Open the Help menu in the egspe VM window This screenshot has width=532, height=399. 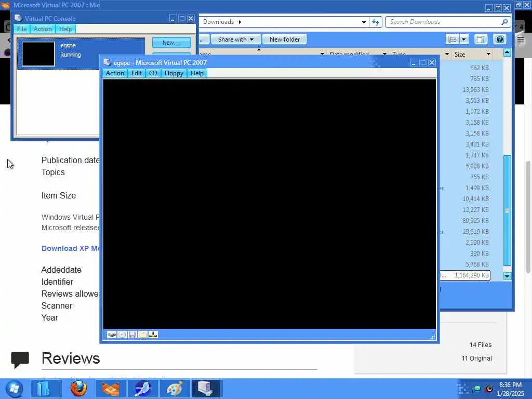pos(197,73)
